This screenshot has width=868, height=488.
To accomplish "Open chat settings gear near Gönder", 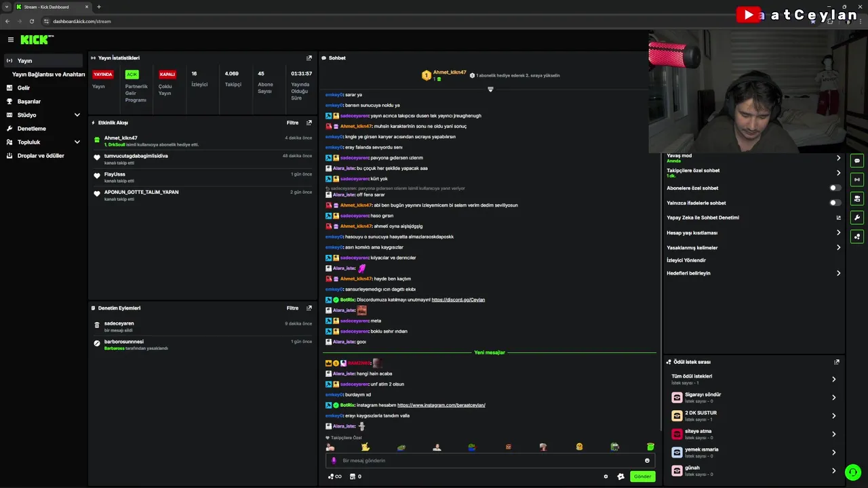I will point(606,476).
